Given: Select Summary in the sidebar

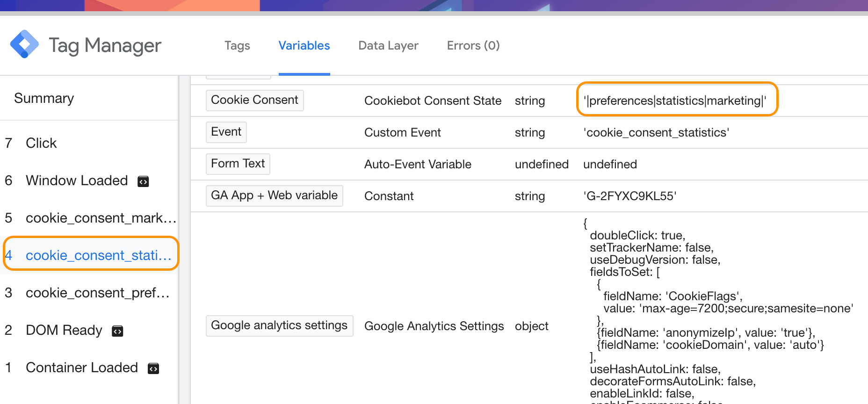Looking at the screenshot, I should tap(44, 98).
